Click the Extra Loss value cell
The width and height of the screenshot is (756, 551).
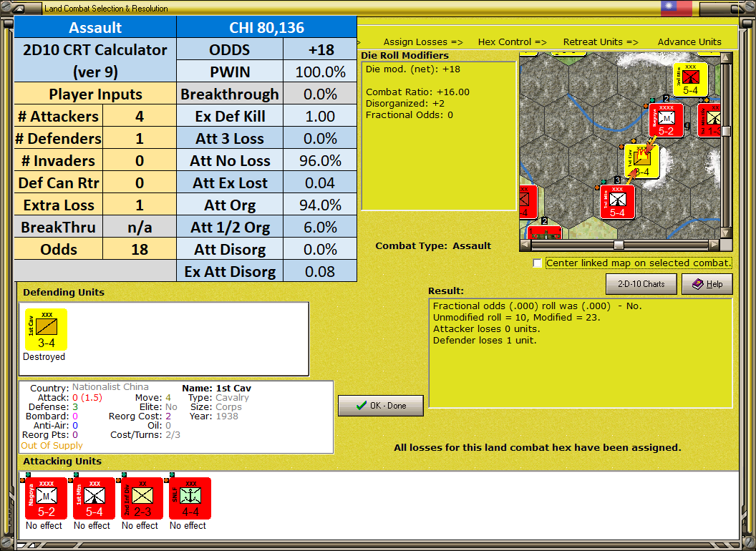click(x=140, y=205)
